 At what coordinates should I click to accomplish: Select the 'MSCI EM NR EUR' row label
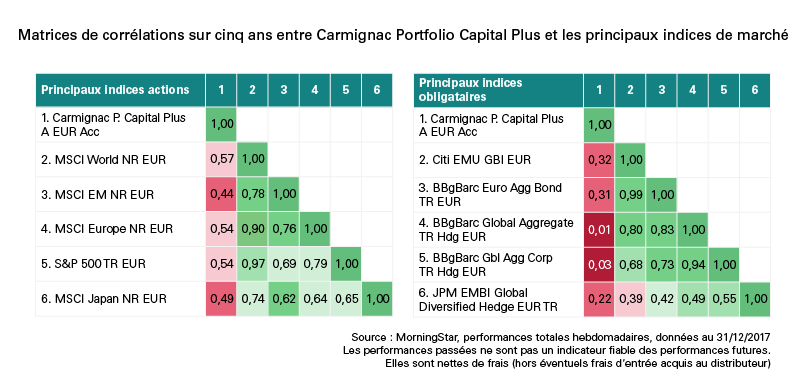[97, 195]
